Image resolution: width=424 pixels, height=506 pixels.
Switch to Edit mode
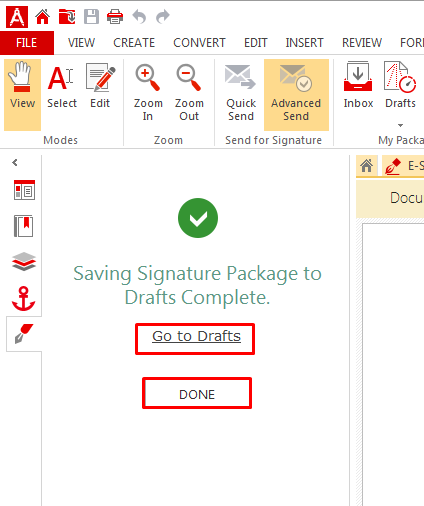point(100,86)
